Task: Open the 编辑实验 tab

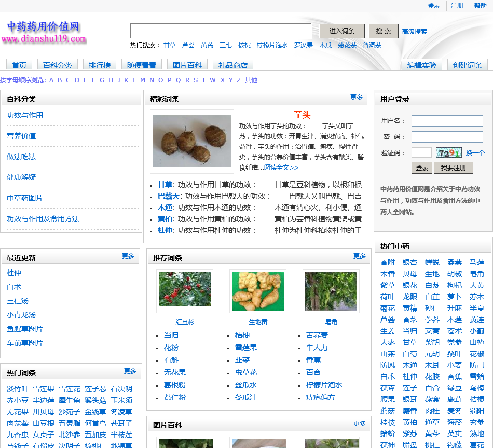Action: coord(421,65)
